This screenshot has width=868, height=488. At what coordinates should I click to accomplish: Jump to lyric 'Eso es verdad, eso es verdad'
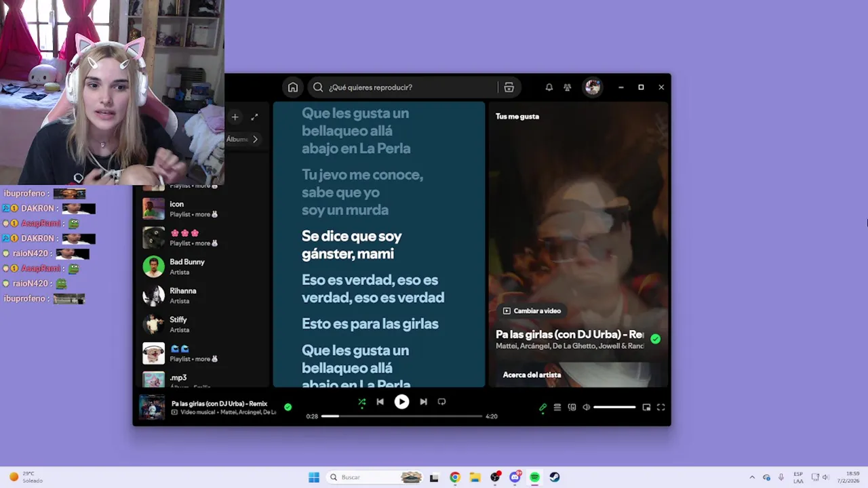click(x=373, y=289)
